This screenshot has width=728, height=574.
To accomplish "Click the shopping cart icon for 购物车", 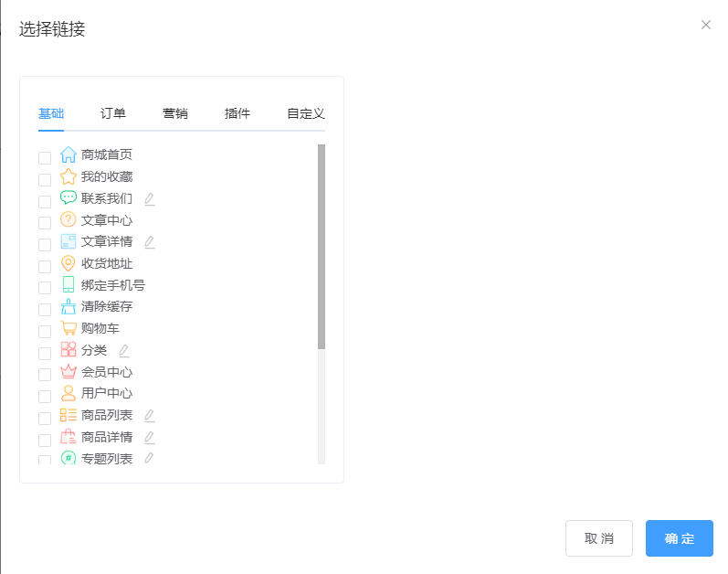I will click(x=69, y=328).
